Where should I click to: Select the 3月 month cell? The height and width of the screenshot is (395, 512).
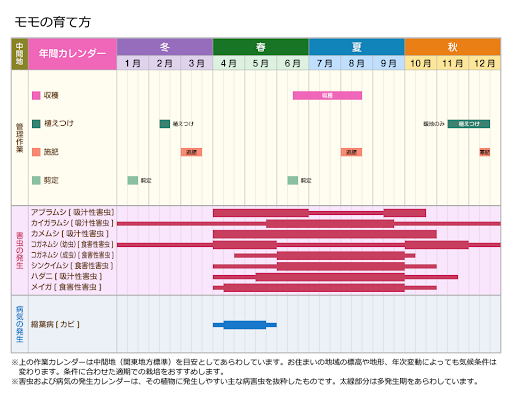coord(197,63)
